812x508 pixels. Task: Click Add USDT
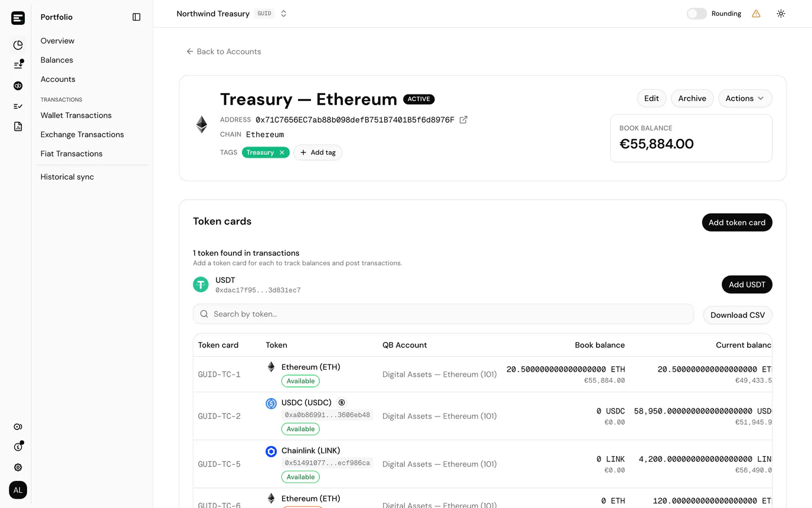click(747, 285)
